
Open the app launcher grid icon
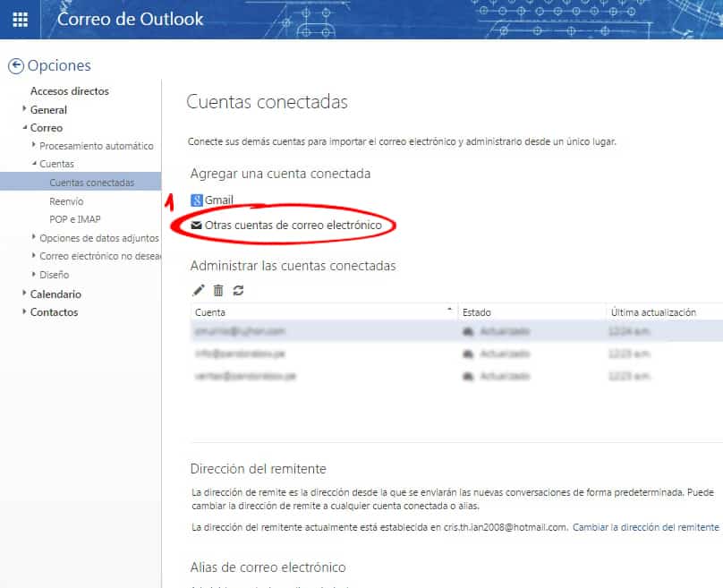click(20, 20)
